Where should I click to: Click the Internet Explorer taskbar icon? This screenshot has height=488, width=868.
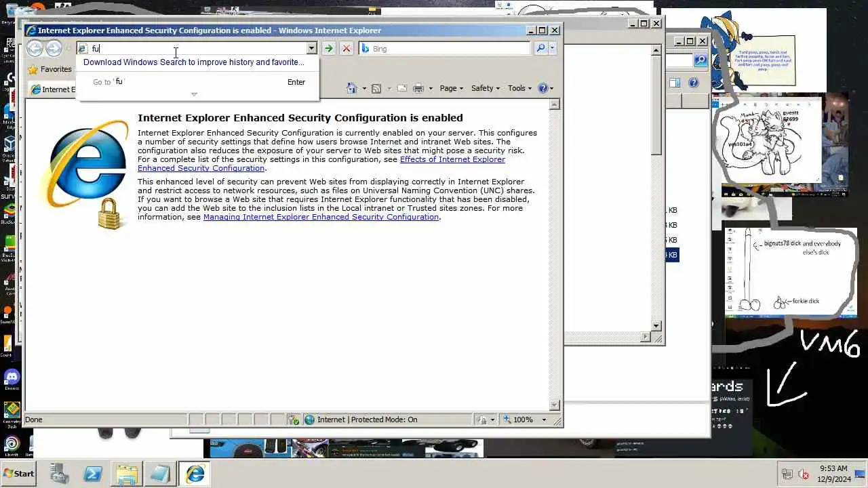195,474
